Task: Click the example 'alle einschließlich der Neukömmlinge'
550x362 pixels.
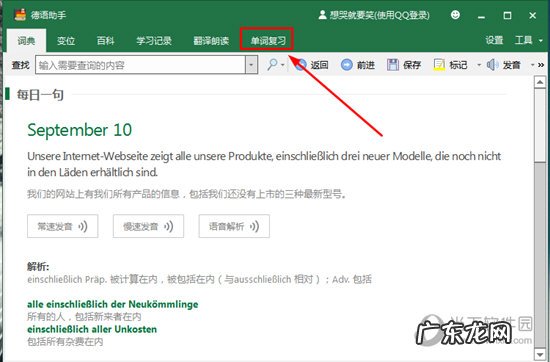Action: pyautogui.click(x=113, y=304)
